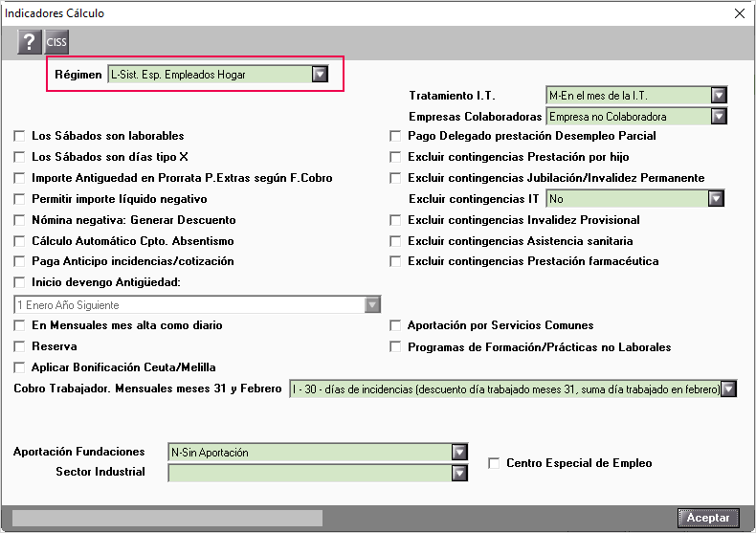
Task: Expand the Sector Industrial dropdown
Action: coord(459,473)
